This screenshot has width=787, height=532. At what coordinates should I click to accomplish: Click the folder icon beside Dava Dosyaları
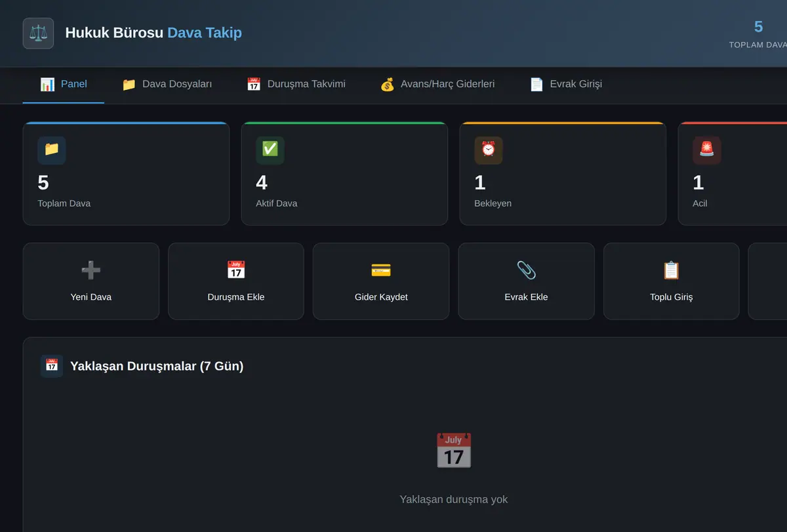[x=129, y=84]
